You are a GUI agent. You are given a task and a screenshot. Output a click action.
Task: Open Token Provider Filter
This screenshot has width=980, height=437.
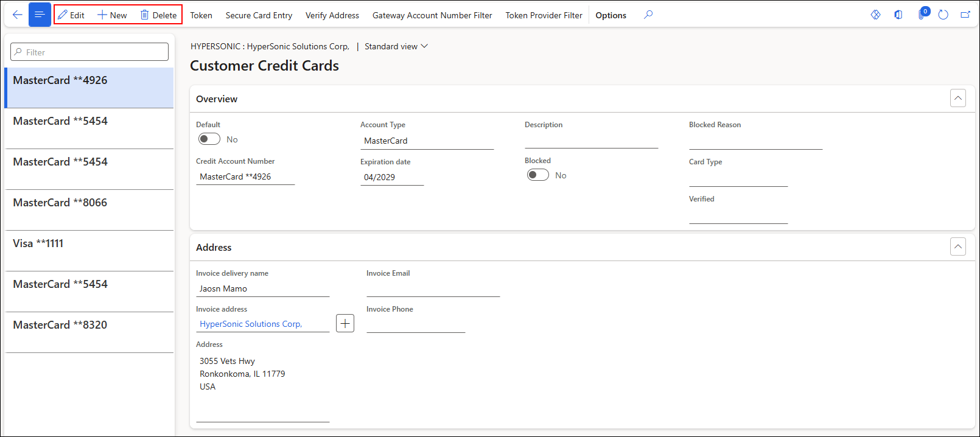(544, 15)
